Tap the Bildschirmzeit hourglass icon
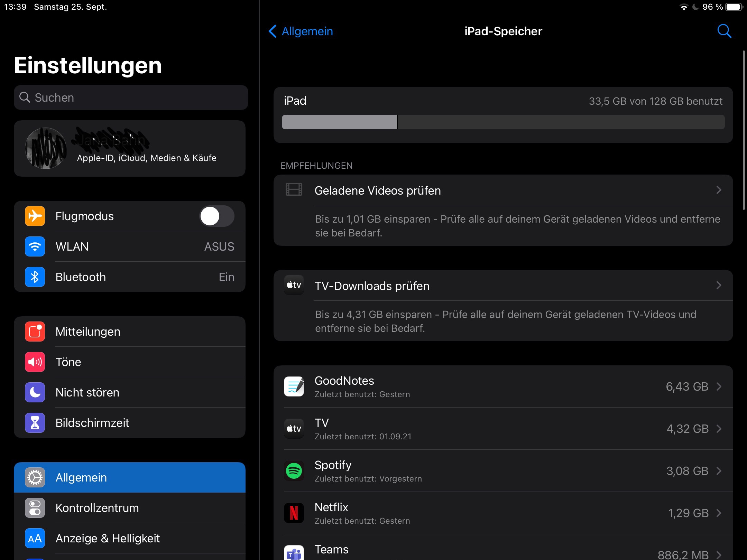The height and width of the screenshot is (560, 747). tap(35, 423)
